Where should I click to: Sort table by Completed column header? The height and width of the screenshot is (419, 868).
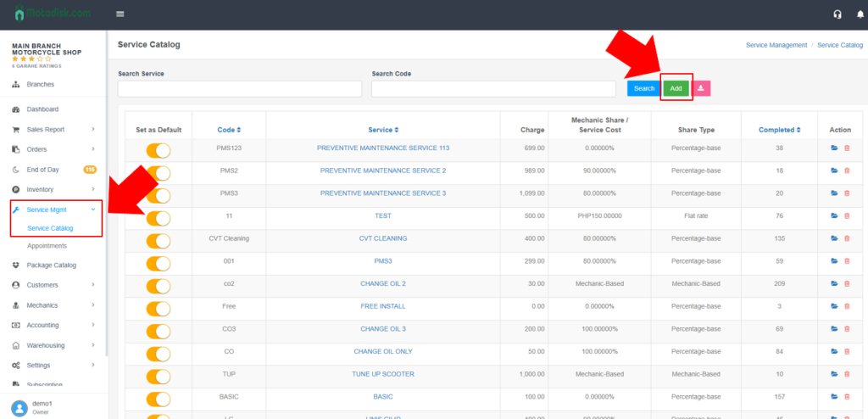[779, 130]
